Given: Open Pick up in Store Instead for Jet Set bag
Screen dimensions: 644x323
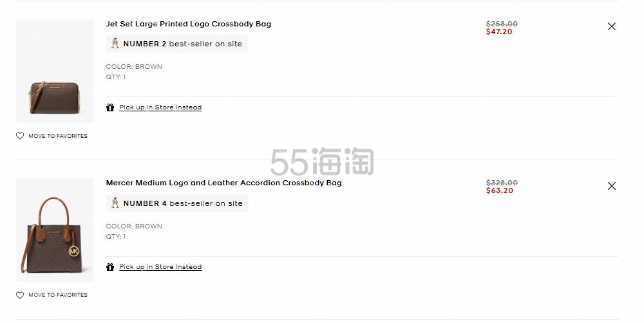Looking at the screenshot, I should click(160, 107).
